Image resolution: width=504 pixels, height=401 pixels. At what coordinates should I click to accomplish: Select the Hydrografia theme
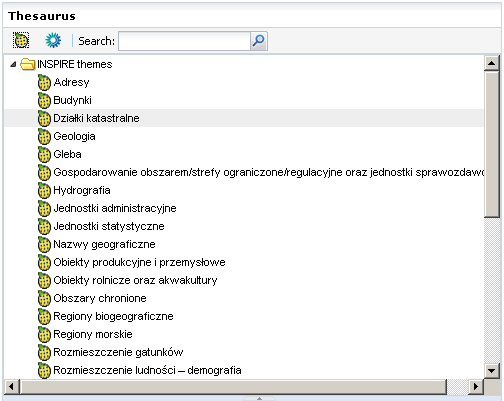pos(82,190)
